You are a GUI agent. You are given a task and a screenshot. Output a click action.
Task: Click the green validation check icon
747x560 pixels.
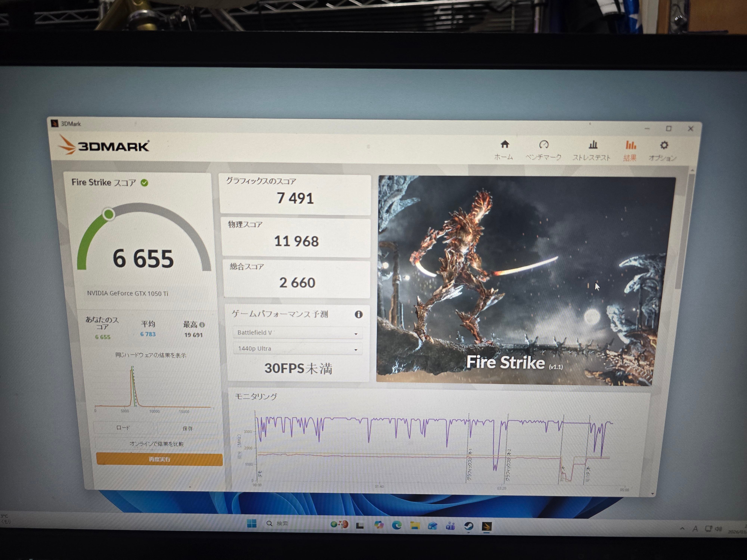point(145,183)
